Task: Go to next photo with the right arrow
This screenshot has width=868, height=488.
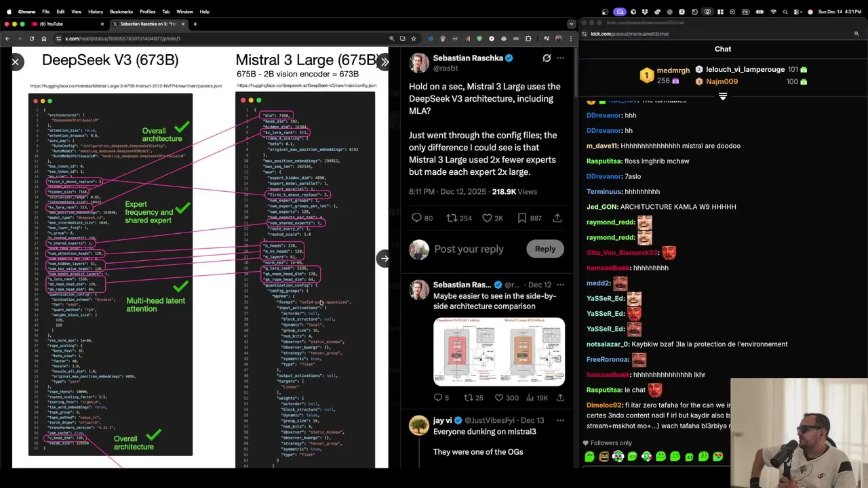Action: coord(384,258)
